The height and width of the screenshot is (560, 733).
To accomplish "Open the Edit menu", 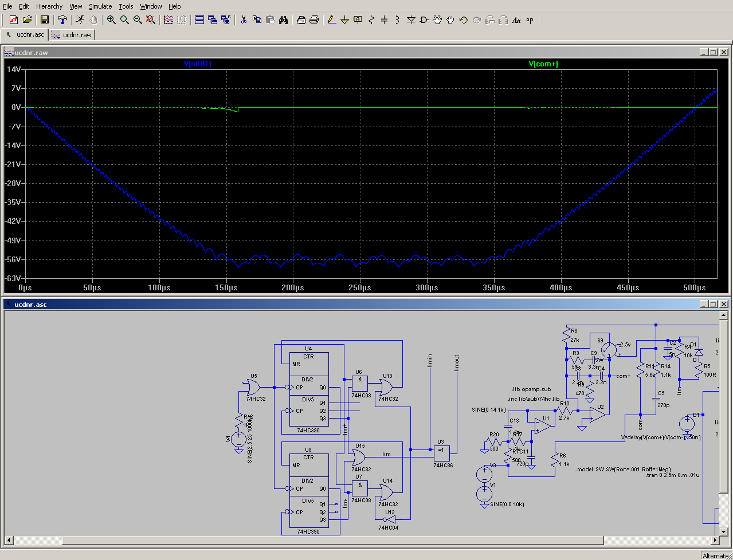I will [24, 6].
